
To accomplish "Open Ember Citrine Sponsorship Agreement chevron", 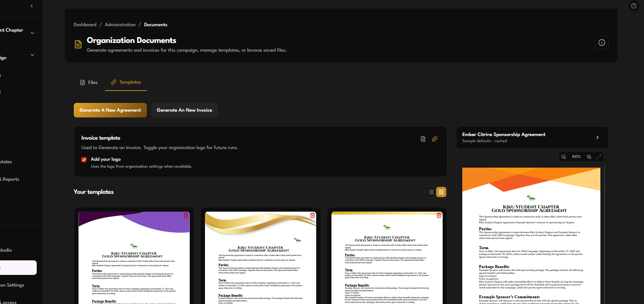I will [597, 137].
